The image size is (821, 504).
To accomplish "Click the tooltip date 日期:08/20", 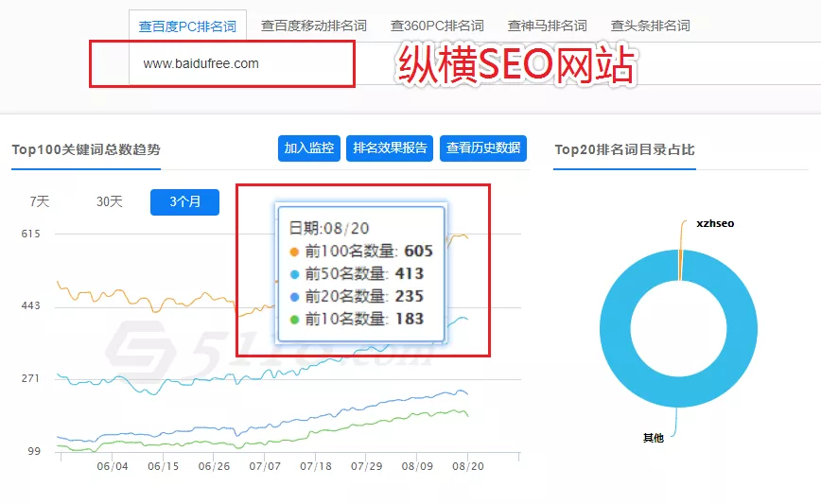I will click(329, 228).
